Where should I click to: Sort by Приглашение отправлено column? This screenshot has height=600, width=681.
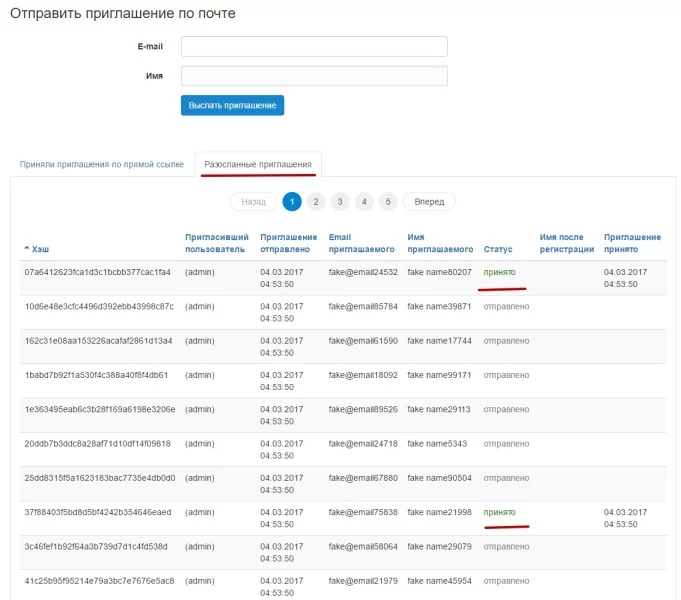coord(287,243)
